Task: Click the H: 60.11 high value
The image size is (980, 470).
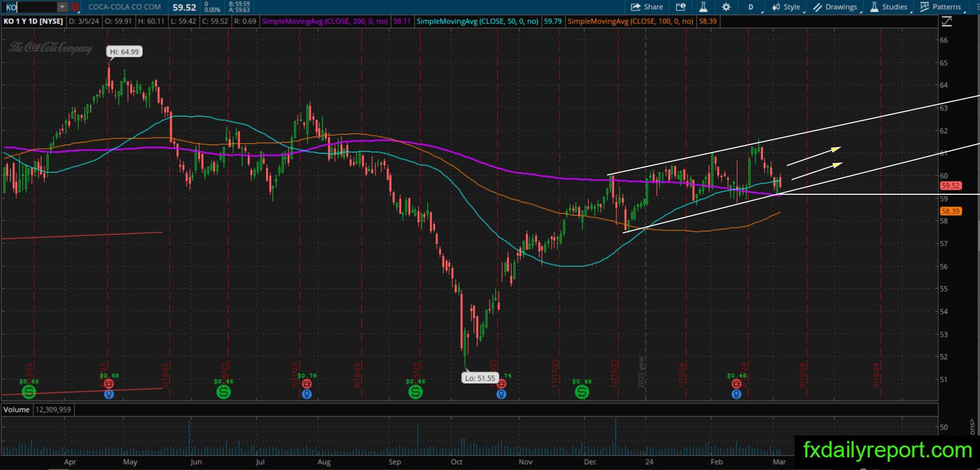Action: coord(151,21)
